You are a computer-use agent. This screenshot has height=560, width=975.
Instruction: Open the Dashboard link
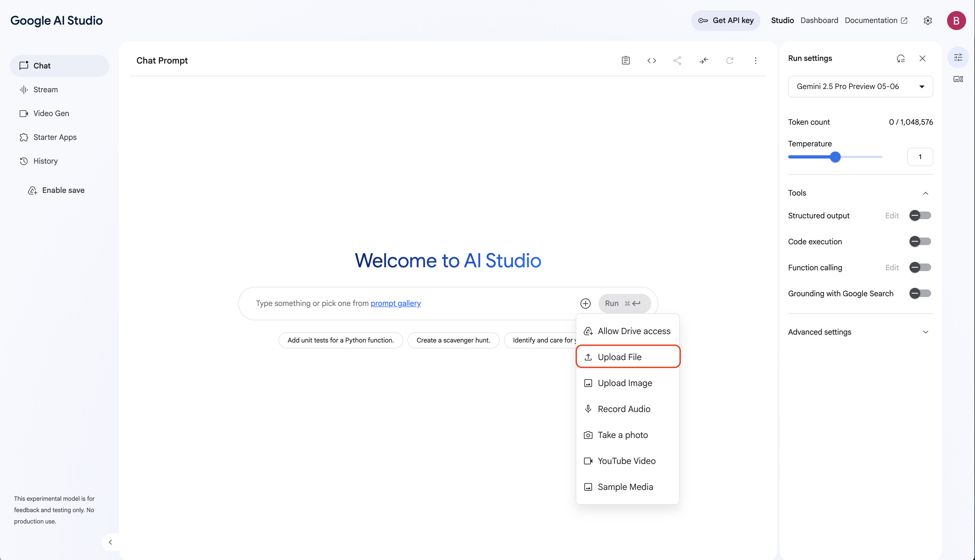coord(819,20)
